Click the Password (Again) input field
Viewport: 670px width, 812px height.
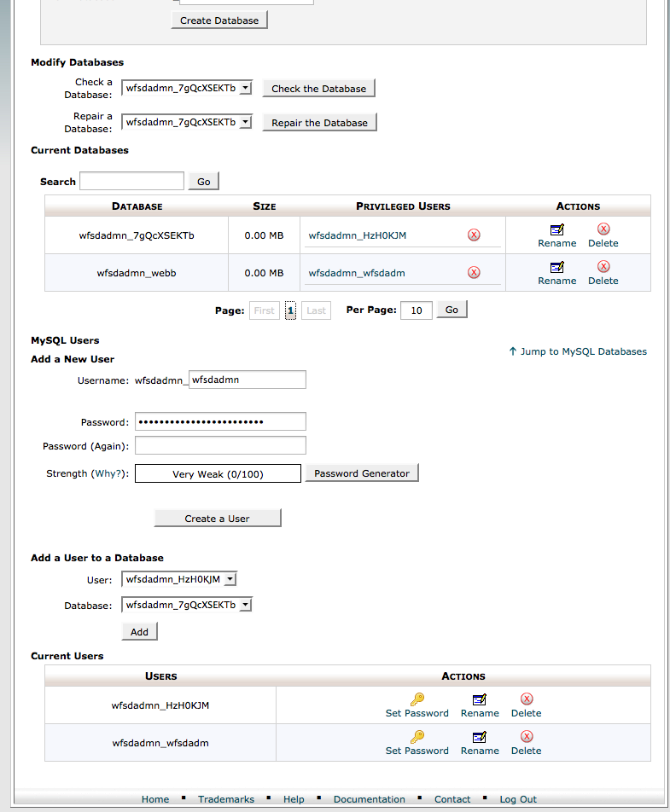[x=220, y=445]
